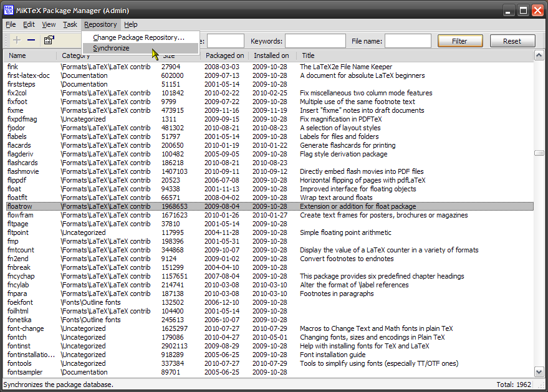
Task: Click the scrollbar down arrow
Action: [x=539, y=372]
